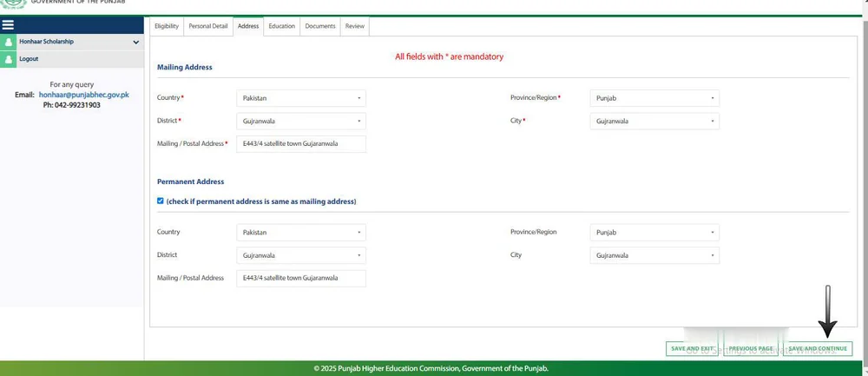
Task: Open the Documents tab
Action: 320,26
